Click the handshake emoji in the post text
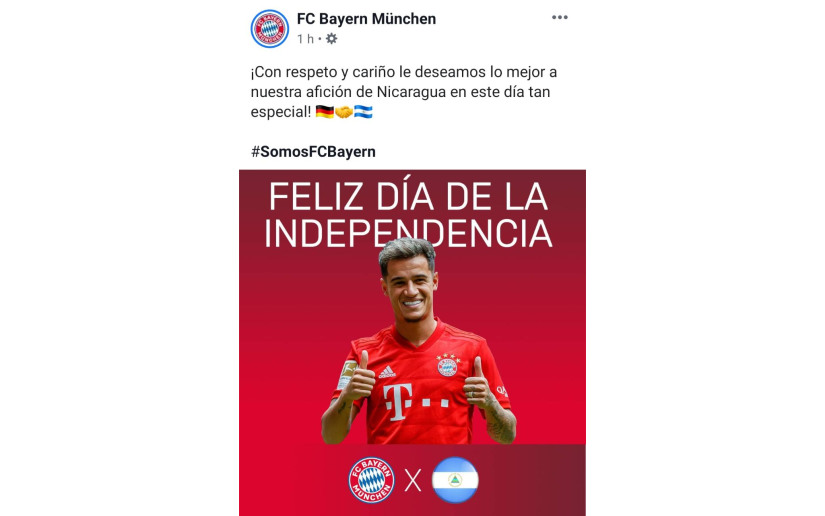 coord(344,112)
